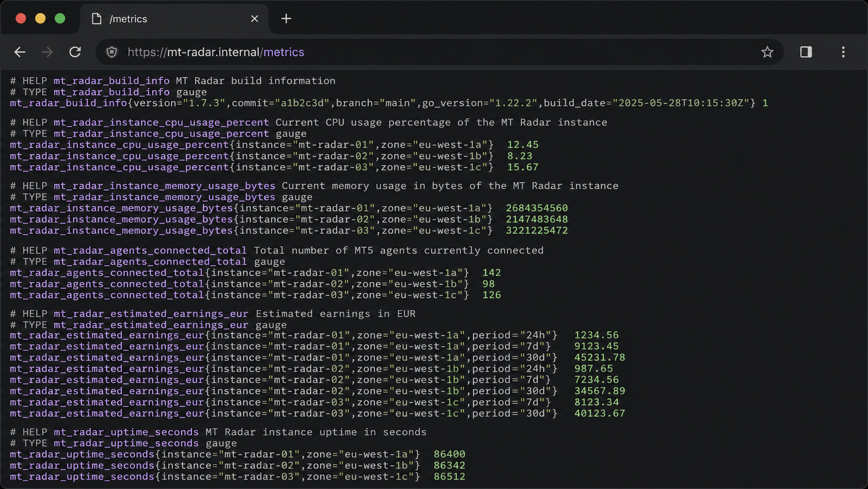
Task: Click the uptime value 86342
Action: coord(450,466)
